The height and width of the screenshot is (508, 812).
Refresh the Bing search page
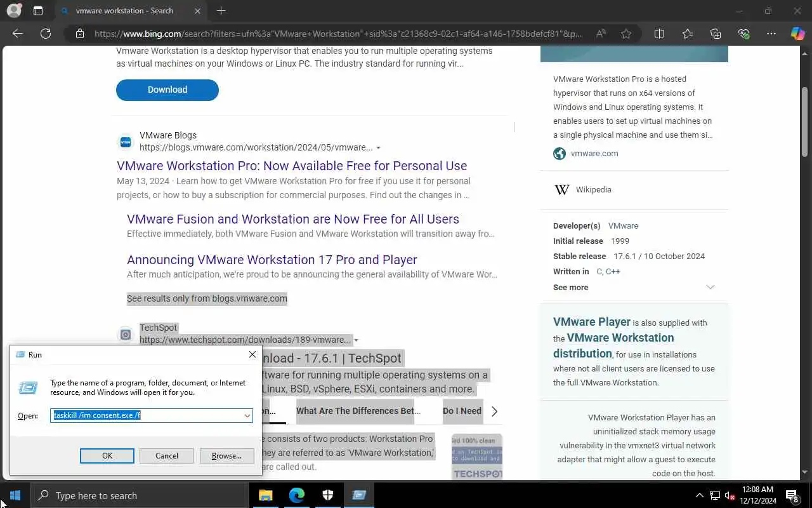click(46, 34)
